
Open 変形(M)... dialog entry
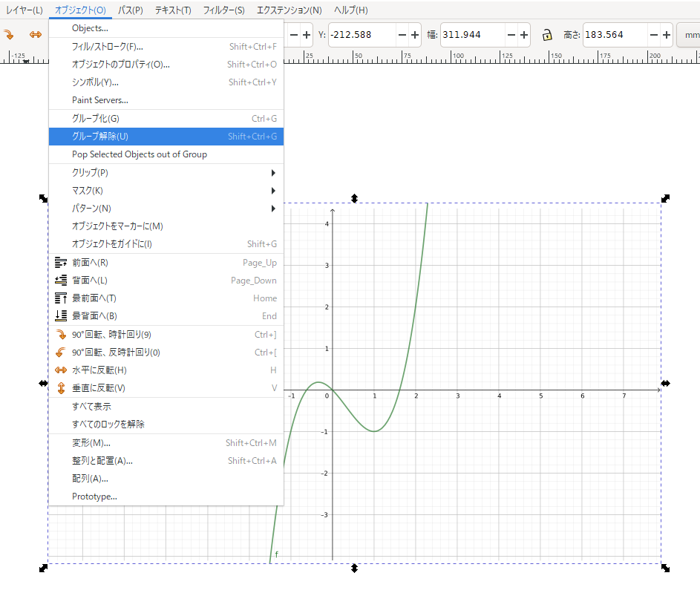[x=166, y=443]
